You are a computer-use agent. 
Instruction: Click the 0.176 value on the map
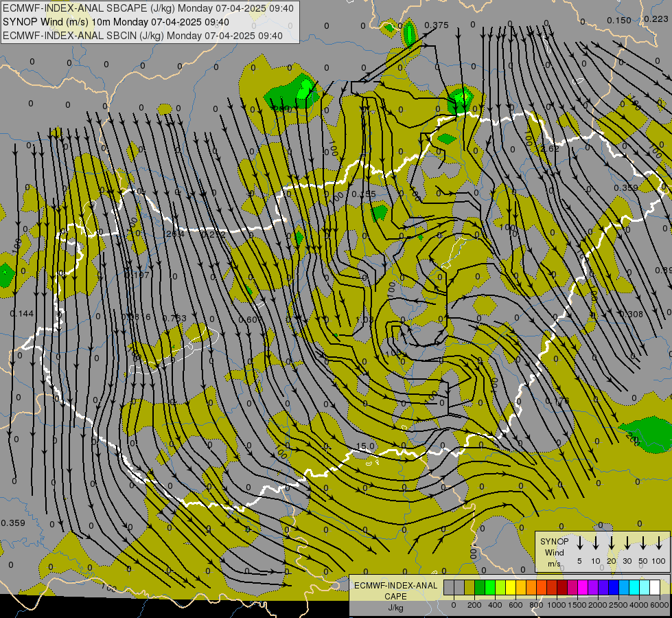point(557,401)
